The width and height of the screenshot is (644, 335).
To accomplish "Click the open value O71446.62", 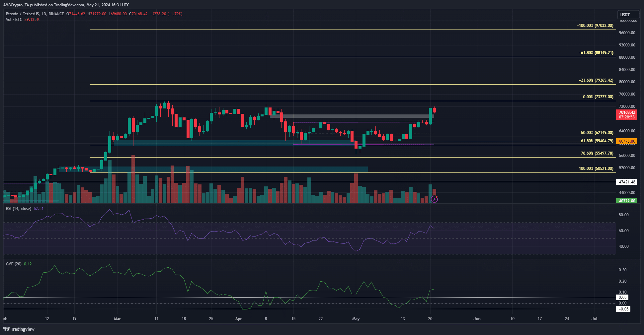I will pyautogui.click(x=76, y=14).
